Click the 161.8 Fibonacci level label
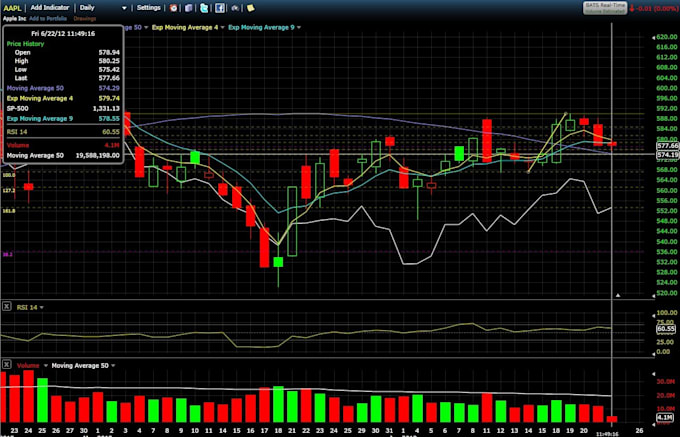 point(9,211)
